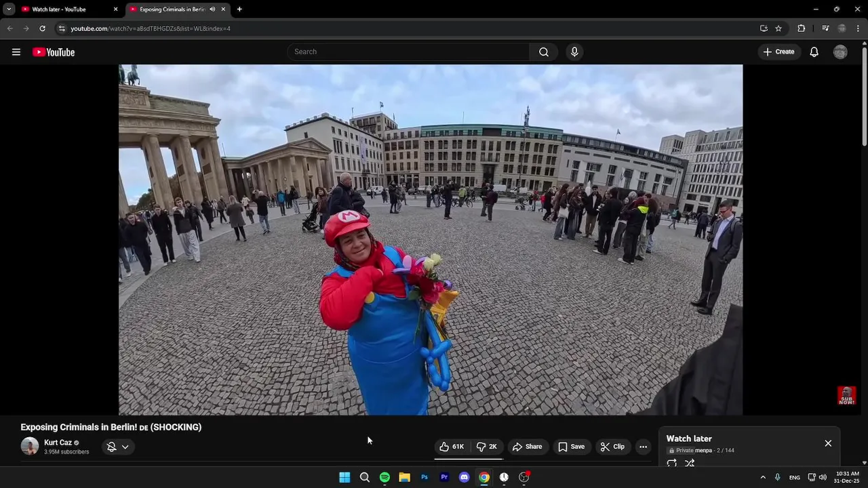868x488 pixels.
Task: Launch Spotify from the taskbar
Action: (384, 477)
